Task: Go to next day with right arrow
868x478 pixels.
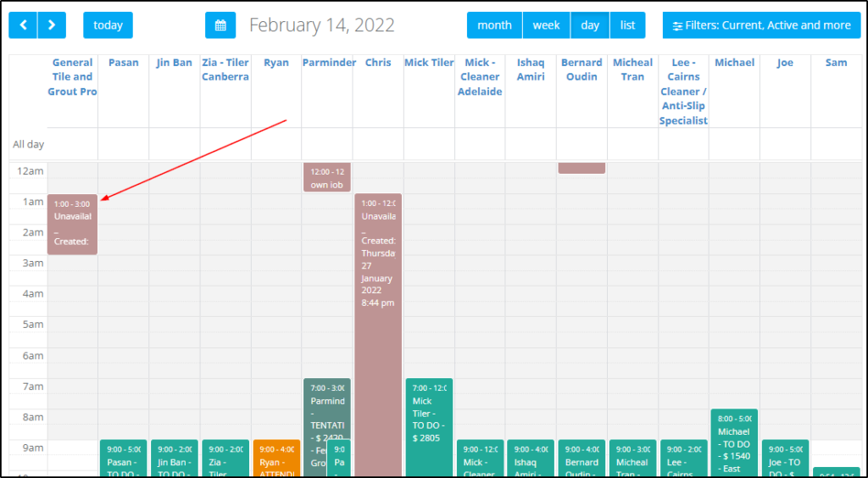Action: [x=52, y=25]
